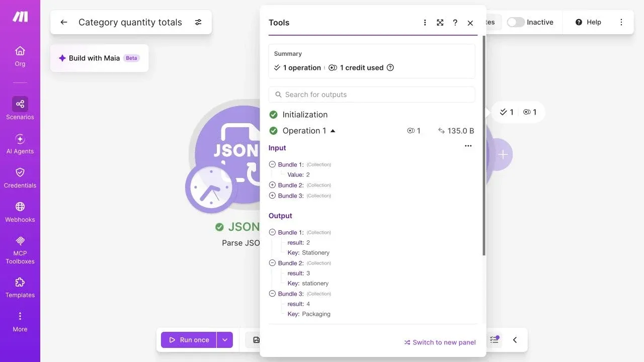The height and width of the screenshot is (362, 644).
Task: Collapse Output Bundle 1
Action: click(272, 232)
